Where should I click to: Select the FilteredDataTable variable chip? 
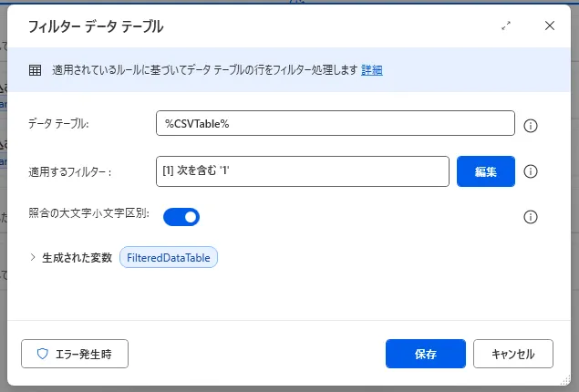coord(169,258)
